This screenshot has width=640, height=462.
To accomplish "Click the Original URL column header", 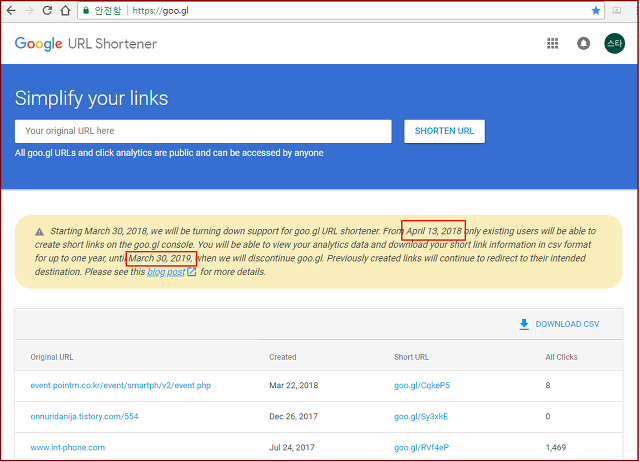I will tap(51, 357).
